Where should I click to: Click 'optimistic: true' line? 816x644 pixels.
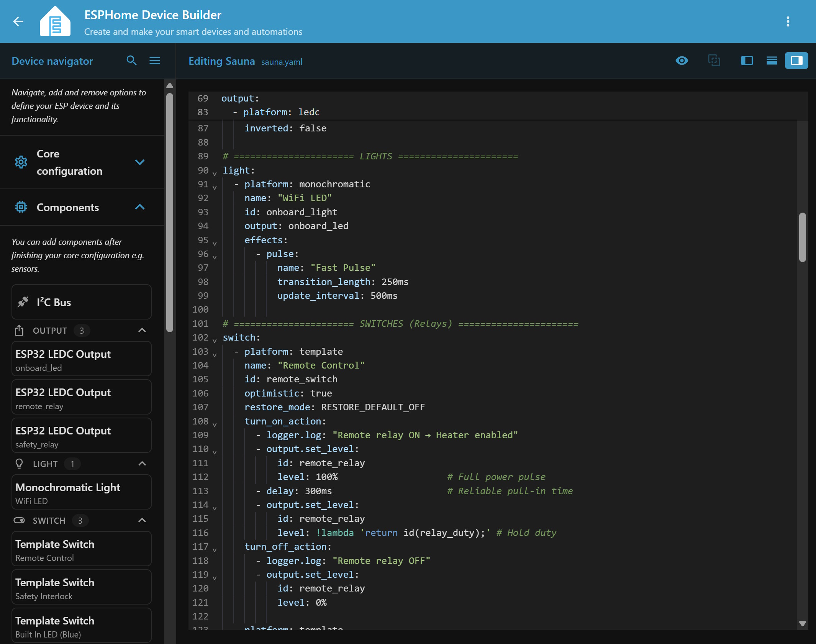(x=288, y=393)
